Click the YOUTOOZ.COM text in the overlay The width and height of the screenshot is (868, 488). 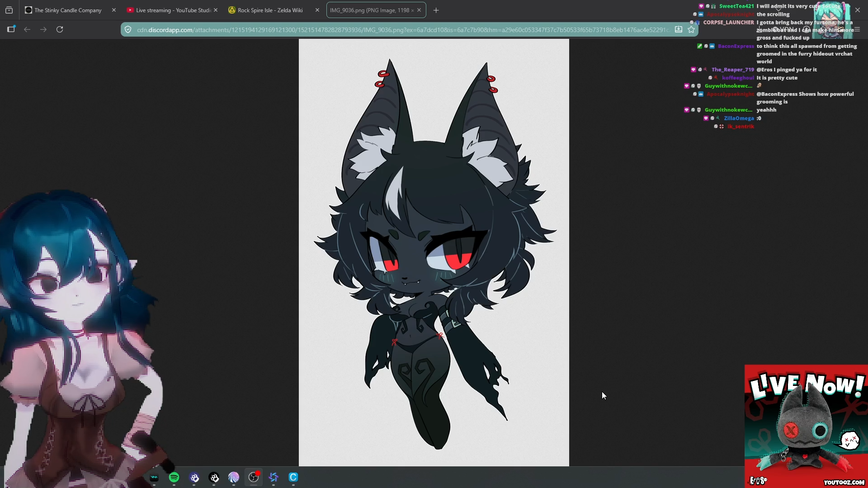844,482
